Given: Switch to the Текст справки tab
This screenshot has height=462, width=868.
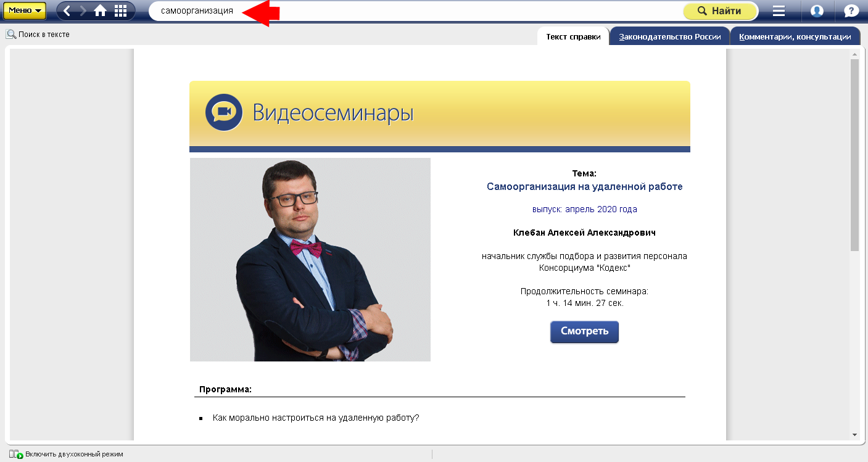Looking at the screenshot, I should pyautogui.click(x=573, y=36).
